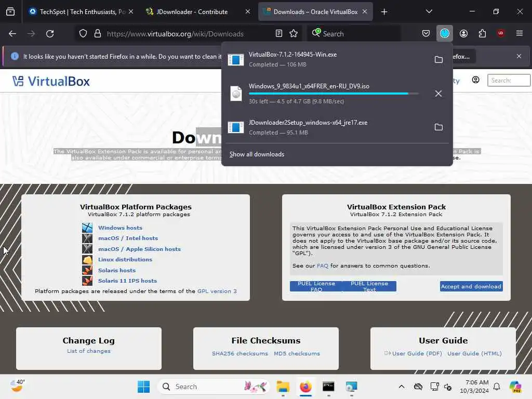Click the Firefox Search box
This screenshot has height=399, width=532.
(x=354, y=34)
